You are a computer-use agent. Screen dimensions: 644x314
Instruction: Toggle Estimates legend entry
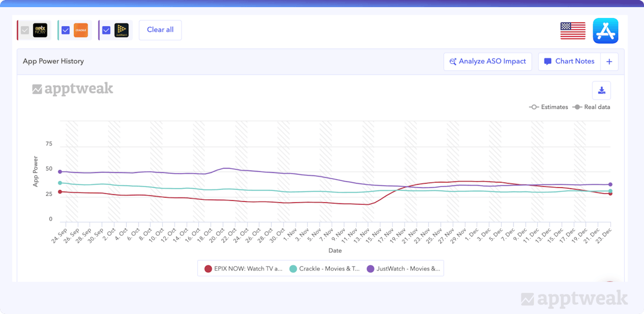548,107
